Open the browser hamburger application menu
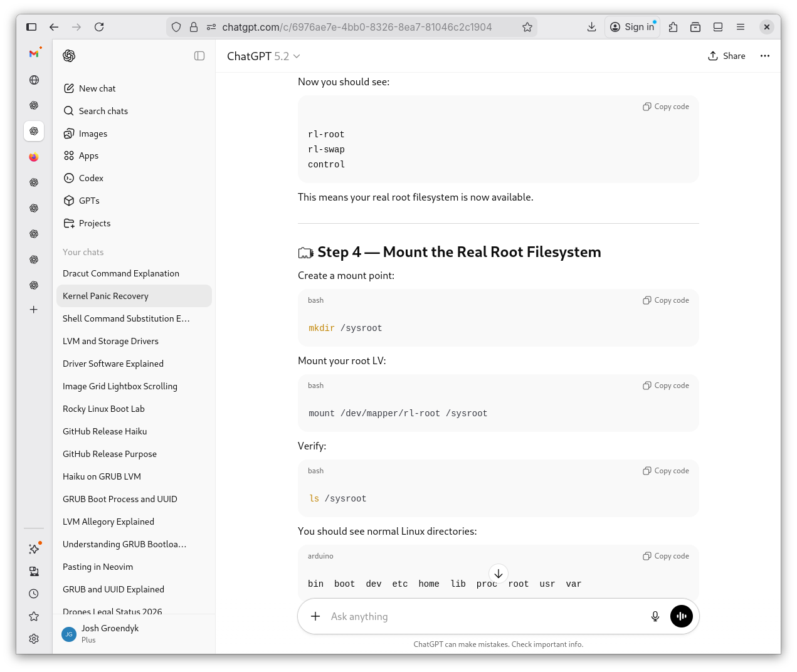The image size is (797, 672). pyautogui.click(x=740, y=27)
